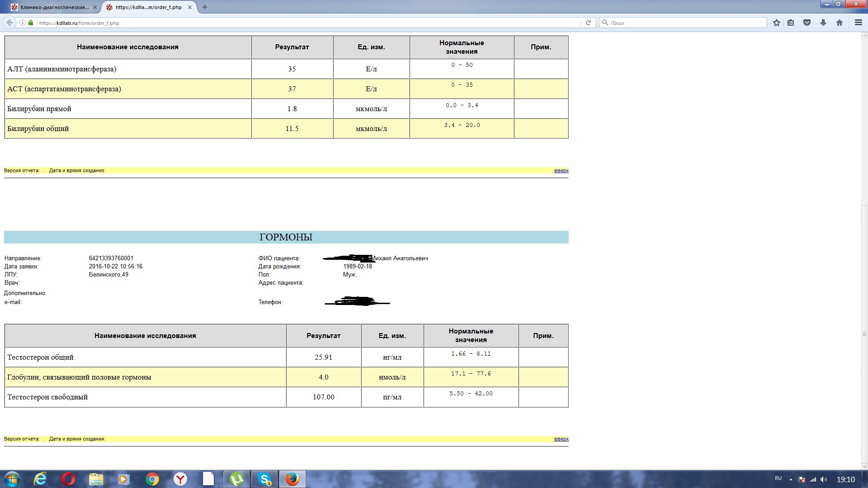
Task: Reload the page with refresh icon
Action: (x=588, y=23)
